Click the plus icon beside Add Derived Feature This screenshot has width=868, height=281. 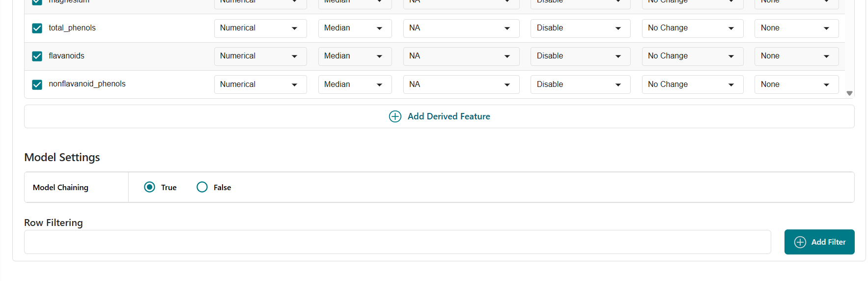(395, 116)
